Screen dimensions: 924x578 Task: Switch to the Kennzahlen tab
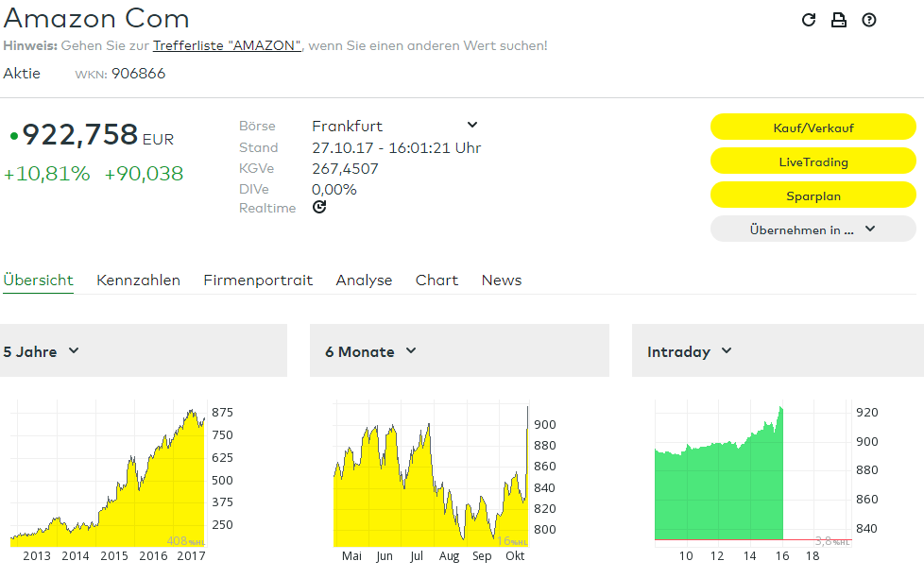139,280
